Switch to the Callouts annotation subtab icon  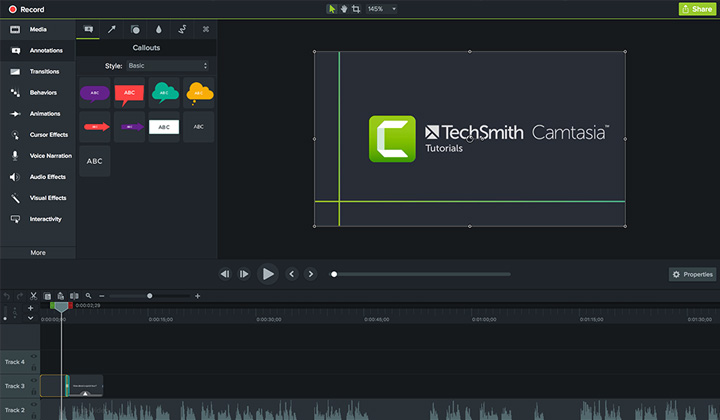click(x=88, y=29)
